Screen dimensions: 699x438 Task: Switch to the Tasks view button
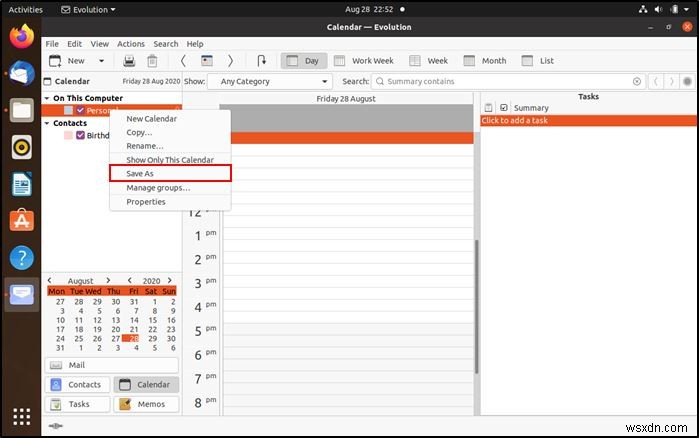click(x=77, y=404)
